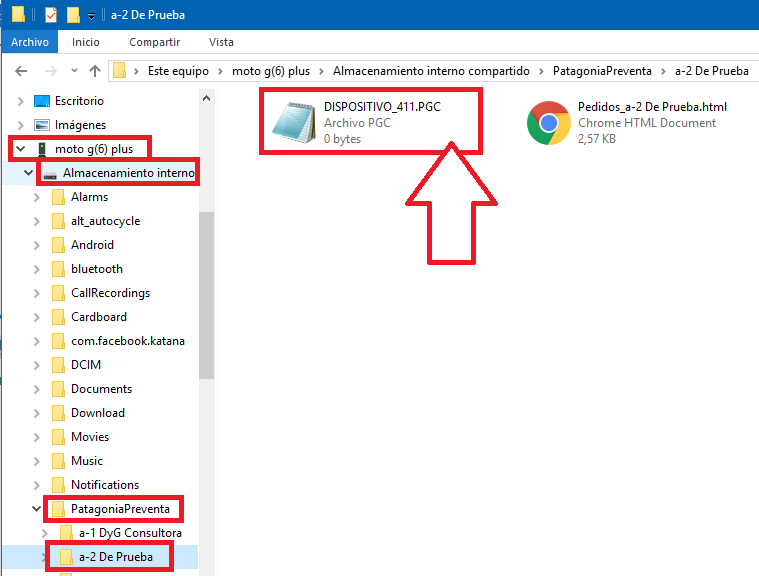Click the navigation pane scrollbar thumb
Viewport: 759px width, 576px height.
tap(206, 295)
